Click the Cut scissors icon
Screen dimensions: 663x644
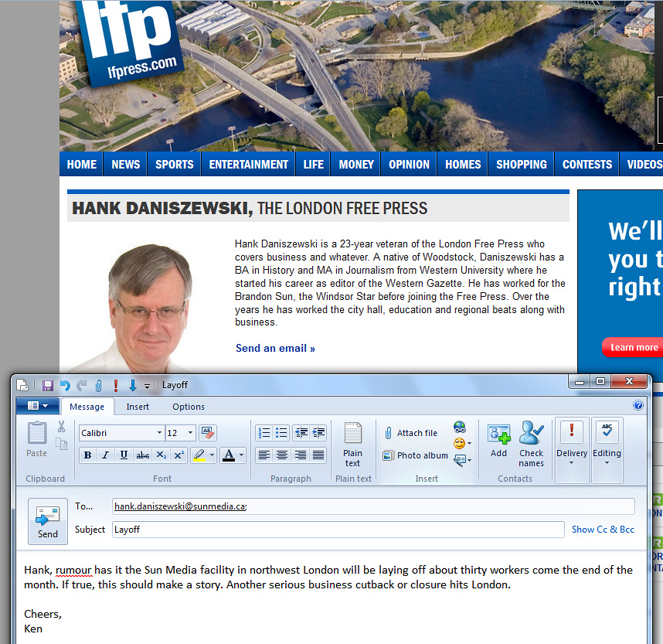(62, 427)
